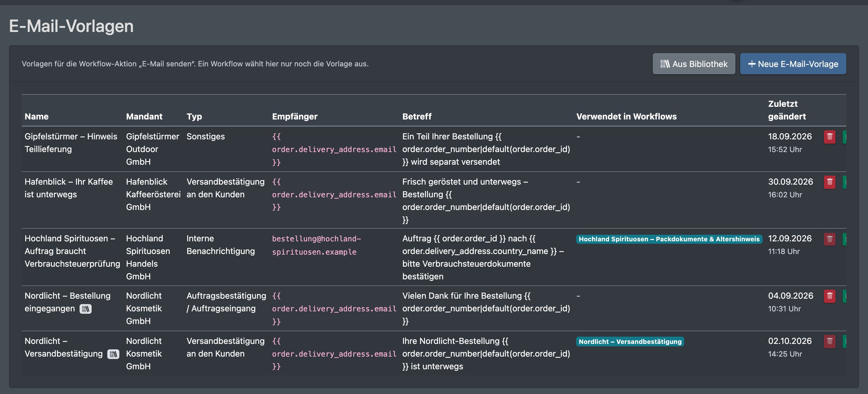Delete the Gipfelstürmer Hinweis Teillieferung template

pos(830,137)
